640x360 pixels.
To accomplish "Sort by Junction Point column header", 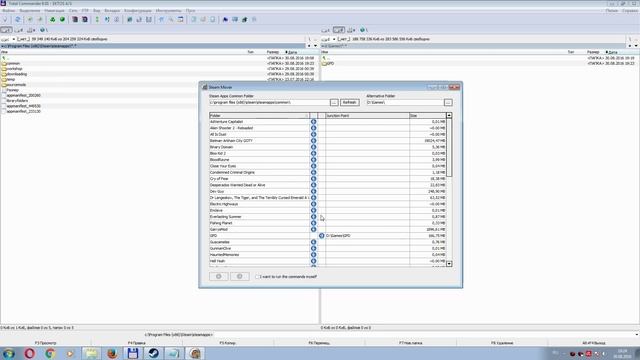I will [x=367, y=116].
